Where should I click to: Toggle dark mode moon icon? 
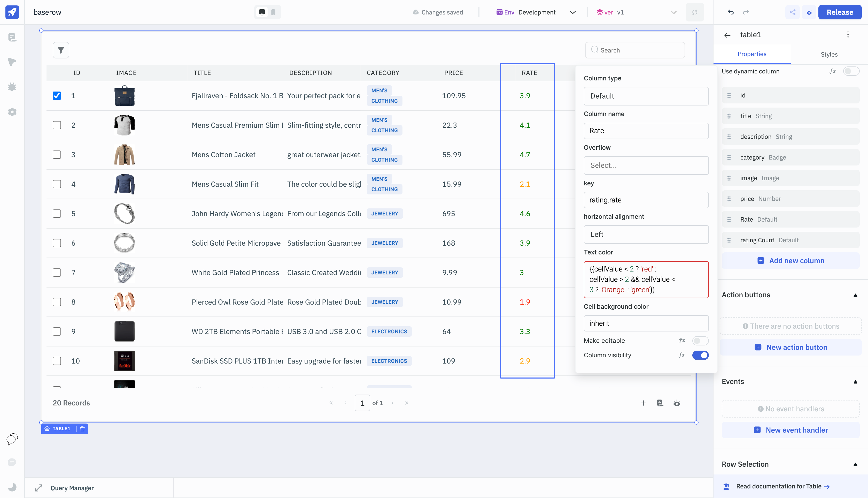click(12, 487)
